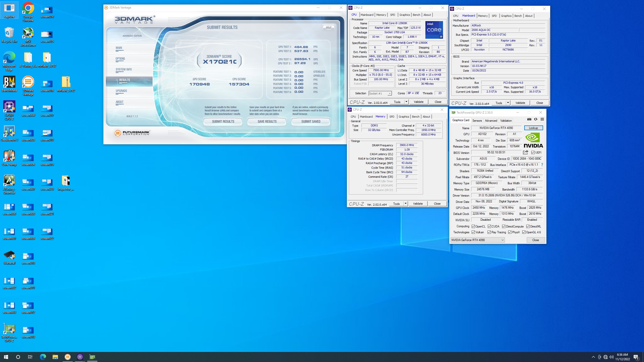
Task: Click the Submit Saved button in 3DMark Vantage
Action: [311, 121]
